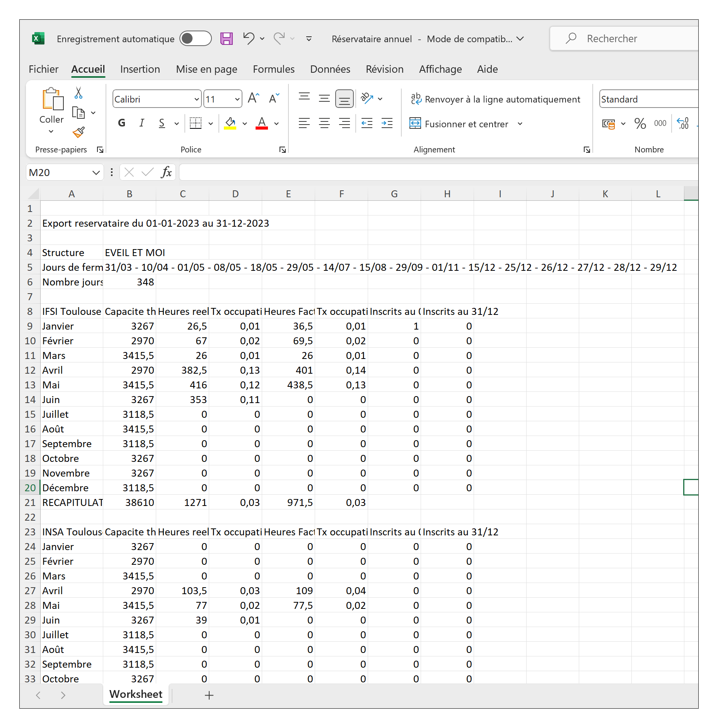
Task: Toggle Renvoyer à la ligne automatiquement
Action: pos(495,99)
